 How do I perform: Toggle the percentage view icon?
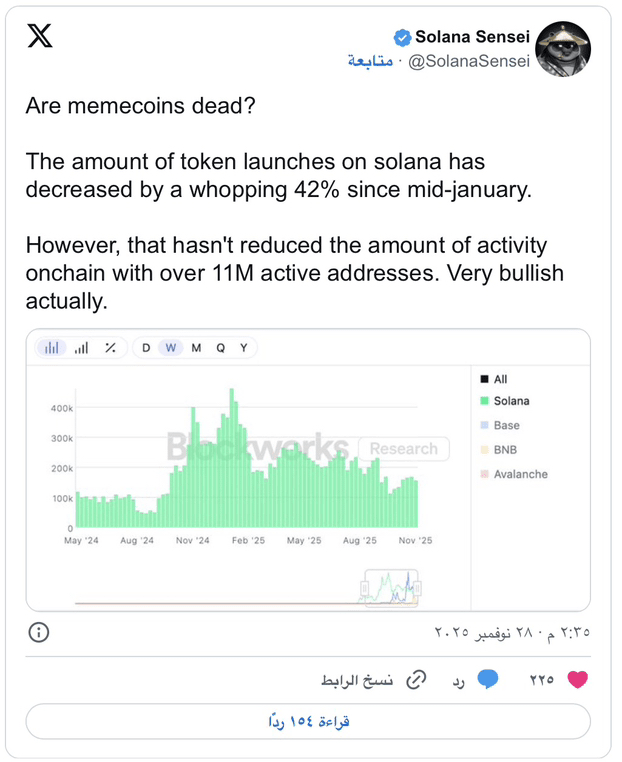pyautogui.click(x=110, y=348)
